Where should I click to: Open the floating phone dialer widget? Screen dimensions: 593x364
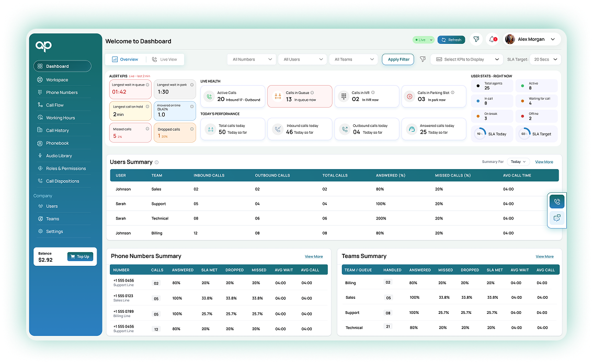pyautogui.click(x=557, y=202)
